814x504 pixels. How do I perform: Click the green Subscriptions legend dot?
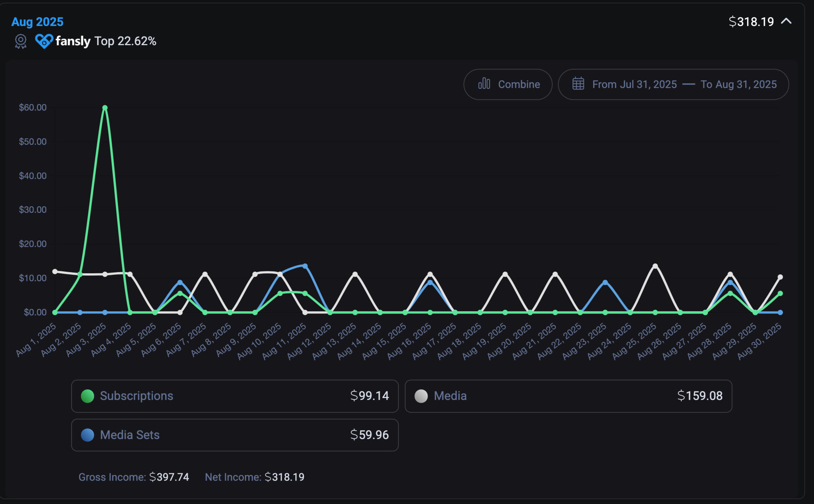88,396
